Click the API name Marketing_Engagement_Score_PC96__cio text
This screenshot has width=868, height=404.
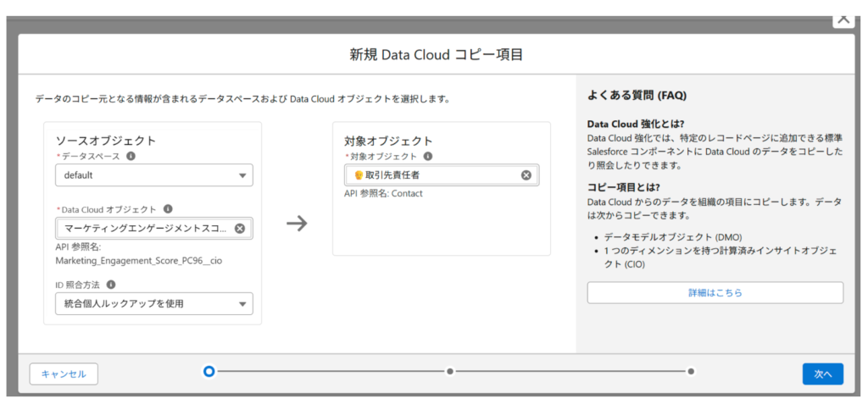[139, 261]
